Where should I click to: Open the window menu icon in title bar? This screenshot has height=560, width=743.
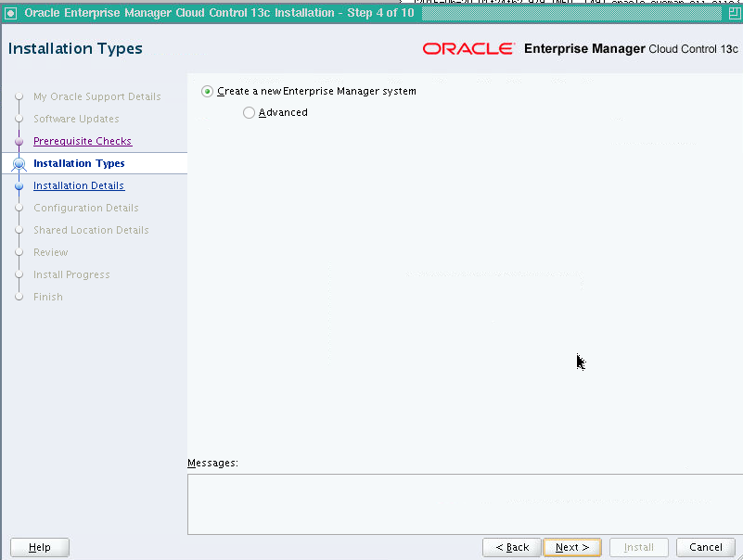(x=10, y=13)
